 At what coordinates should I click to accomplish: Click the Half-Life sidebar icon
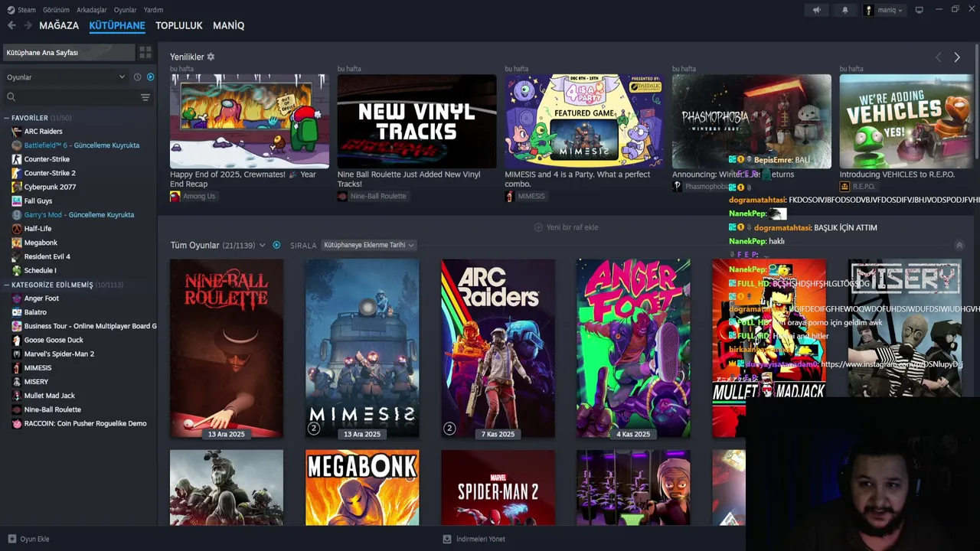[x=17, y=229]
